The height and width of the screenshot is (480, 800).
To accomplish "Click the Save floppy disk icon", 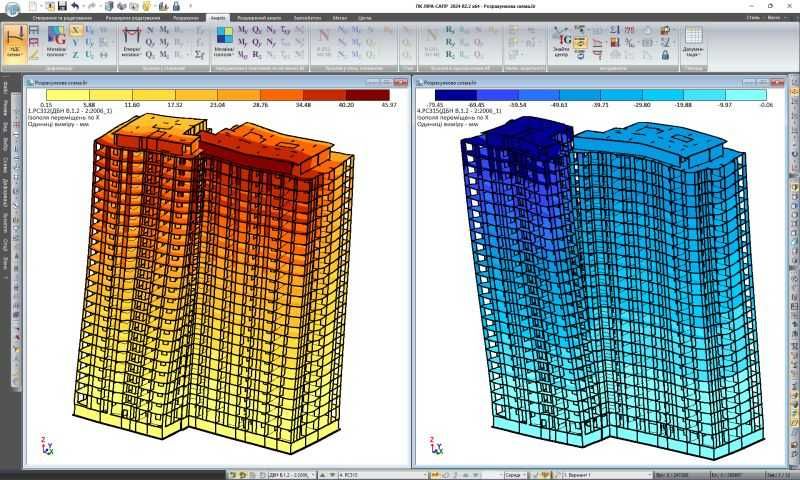I will coord(62,6).
